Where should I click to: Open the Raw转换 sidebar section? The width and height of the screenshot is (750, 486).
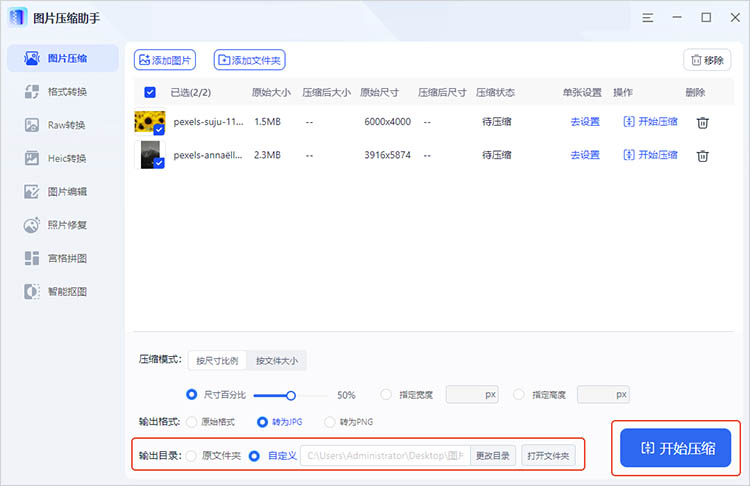pyautogui.click(x=63, y=125)
